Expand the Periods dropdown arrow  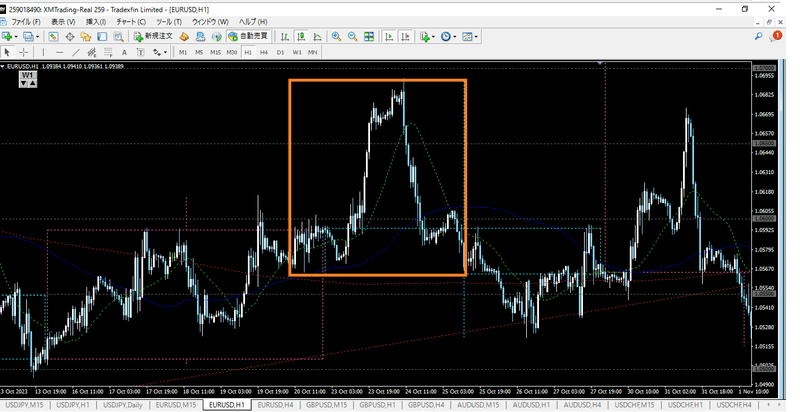click(455, 37)
